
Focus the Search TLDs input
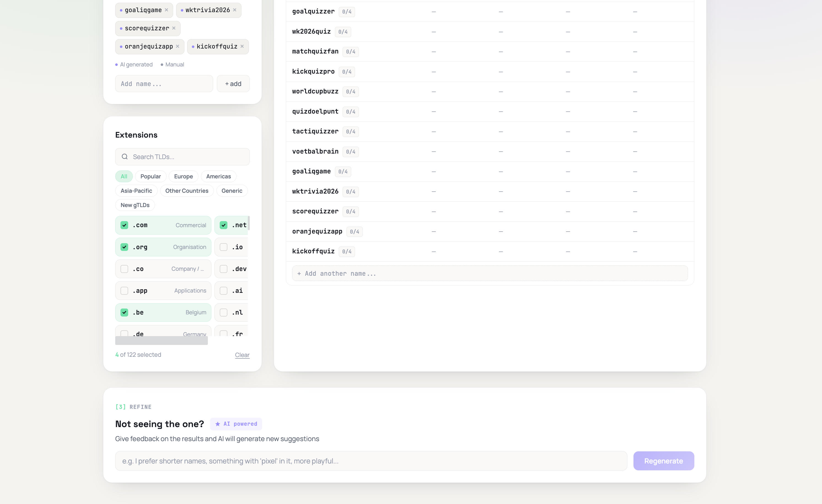pyautogui.click(x=182, y=157)
